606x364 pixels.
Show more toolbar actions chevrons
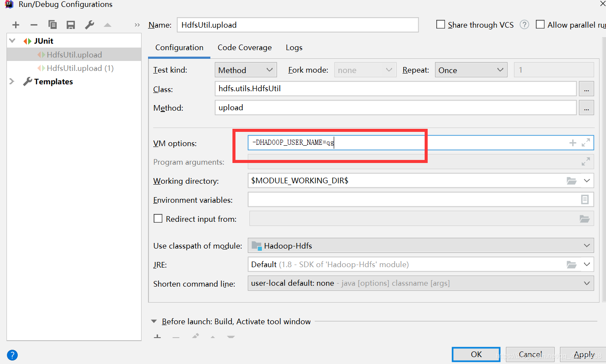pyautogui.click(x=137, y=25)
